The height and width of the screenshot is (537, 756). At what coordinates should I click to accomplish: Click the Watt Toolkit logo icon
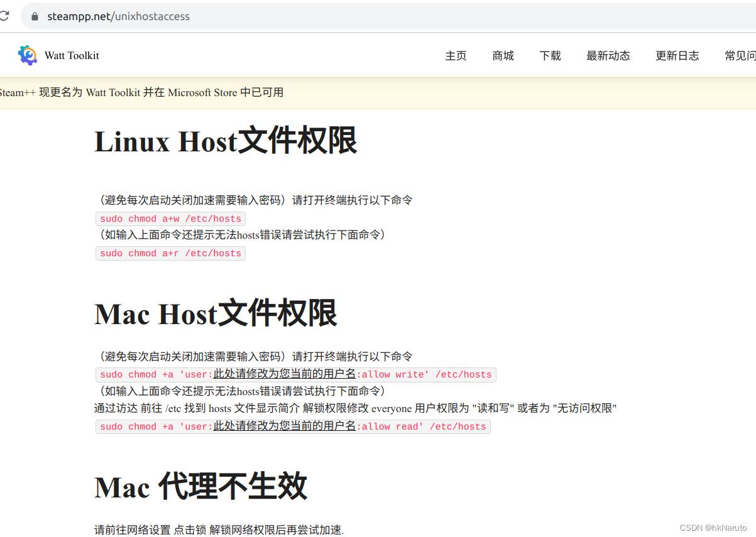pos(28,55)
